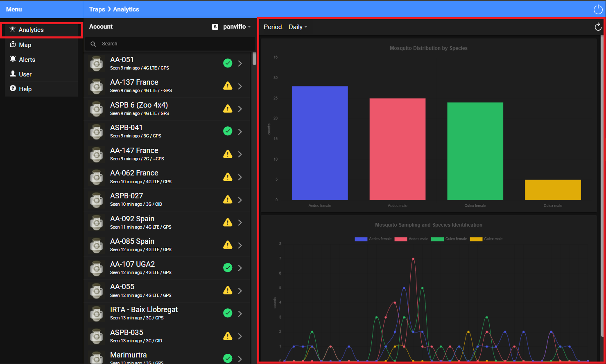Click the Account header label
The height and width of the screenshot is (364, 606).
101,27
